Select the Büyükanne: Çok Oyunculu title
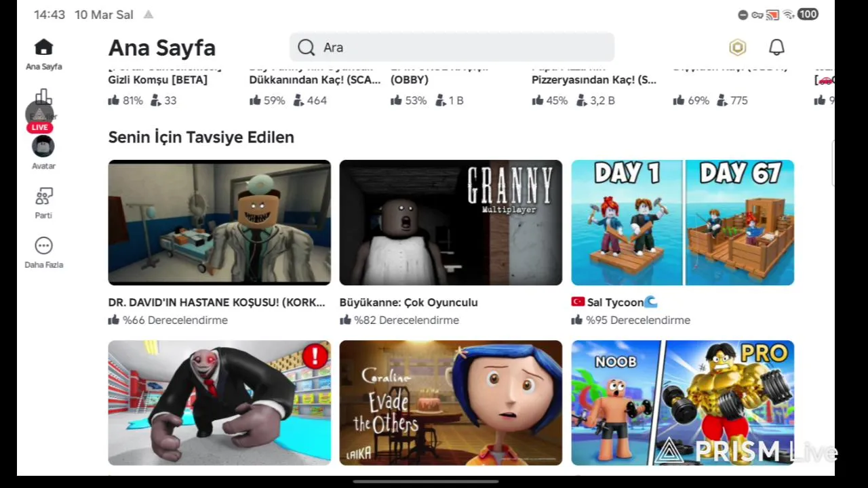Viewport: 868px width, 488px height. [x=409, y=302]
